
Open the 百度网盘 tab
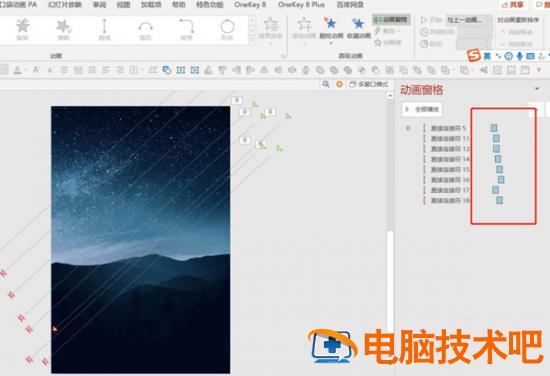(350, 5)
